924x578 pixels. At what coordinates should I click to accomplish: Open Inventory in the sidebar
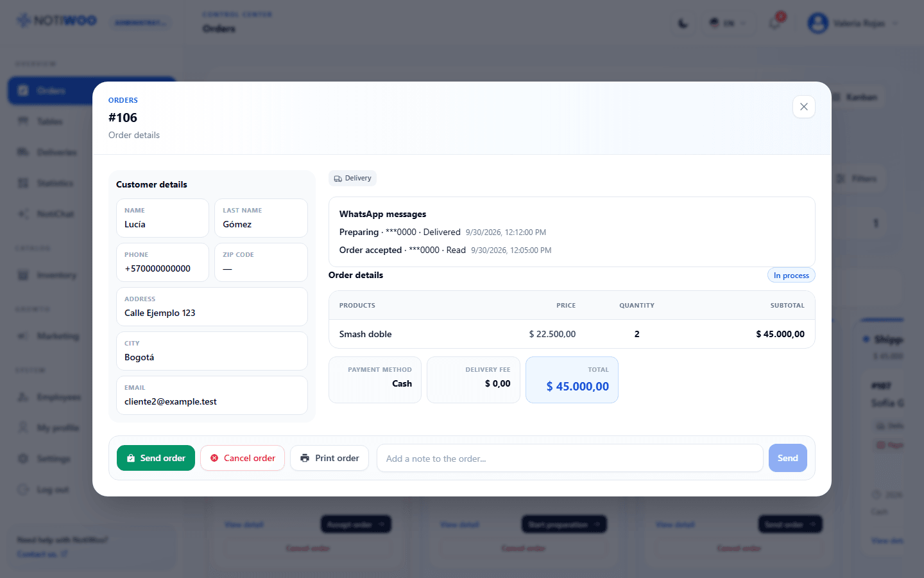(x=50, y=275)
